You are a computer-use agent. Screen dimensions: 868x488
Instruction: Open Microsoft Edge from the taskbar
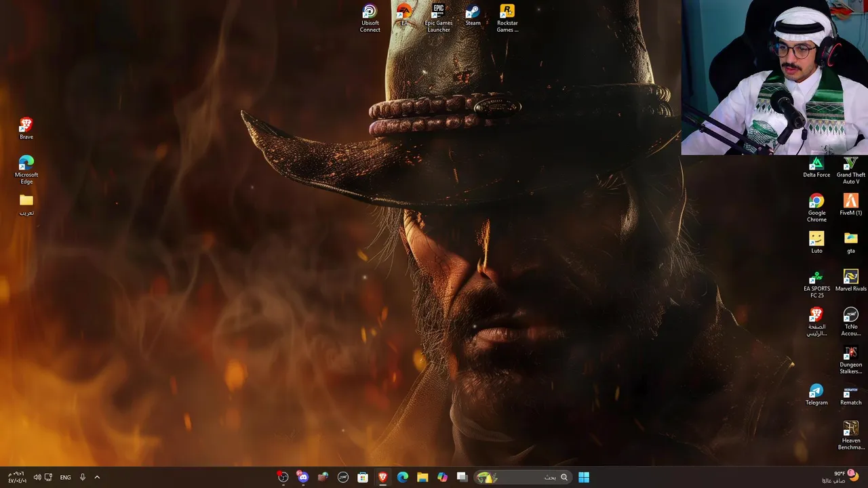pyautogui.click(x=402, y=477)
